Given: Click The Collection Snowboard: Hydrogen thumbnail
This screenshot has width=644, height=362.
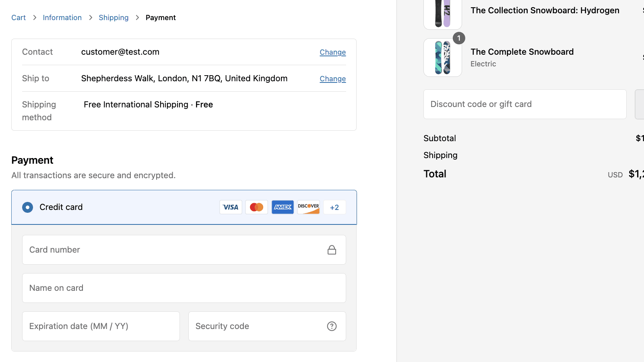Looking at the screenshot, I should 443,12.
